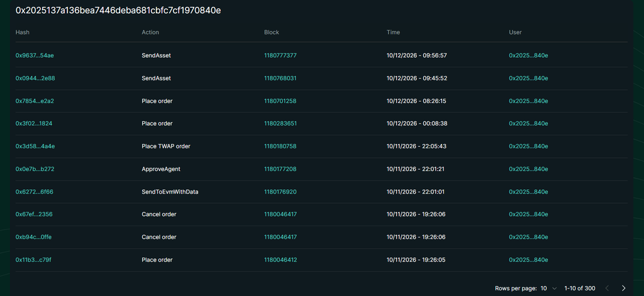Click timestamp 10/12/2026 - 08:26:15
Screen dimensions: 644x296
point(416,101)
